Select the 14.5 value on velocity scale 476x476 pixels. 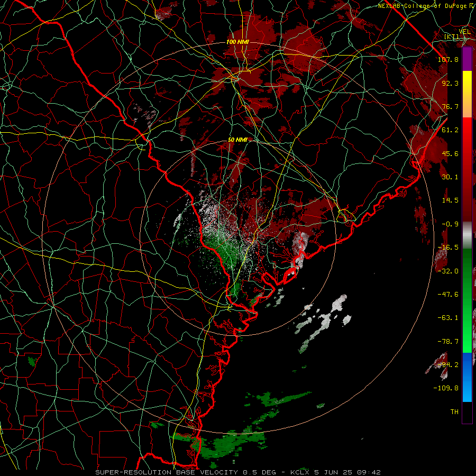click(x=450, y=200)
